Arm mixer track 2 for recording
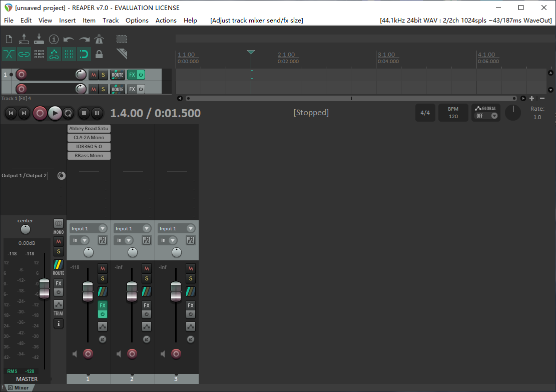 pos(132,353)
